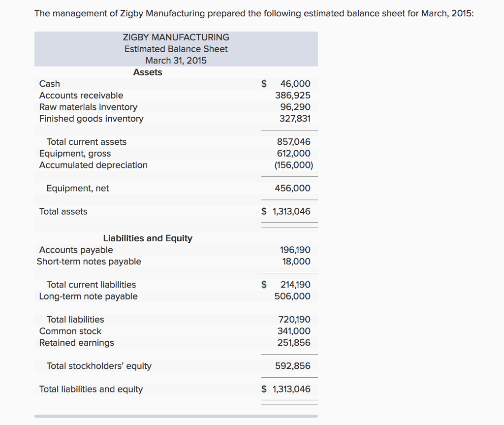Image resolution: width=504 pixels, height=425 pixels.
Task: Select the Accounts receivable label
Action: 81,95
